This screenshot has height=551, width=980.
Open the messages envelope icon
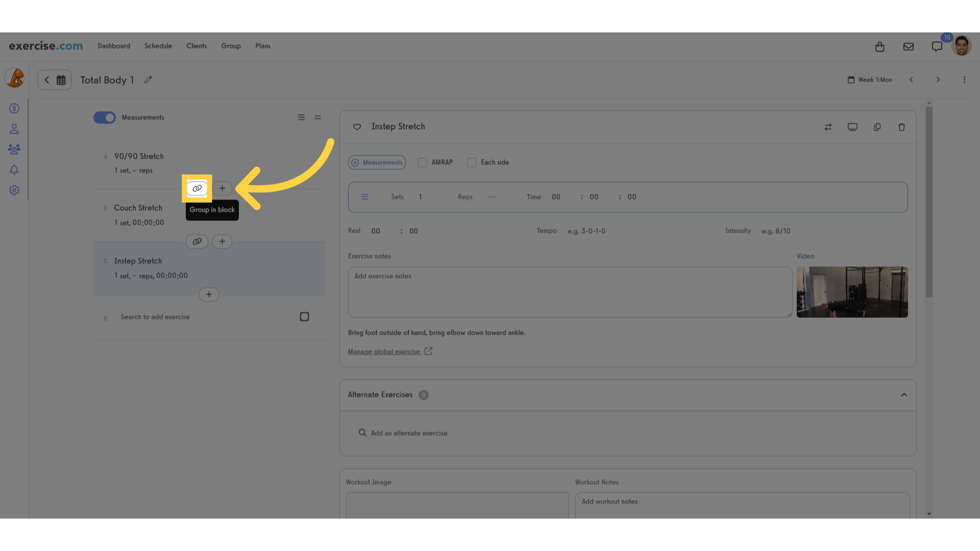[x=908, y=46]
